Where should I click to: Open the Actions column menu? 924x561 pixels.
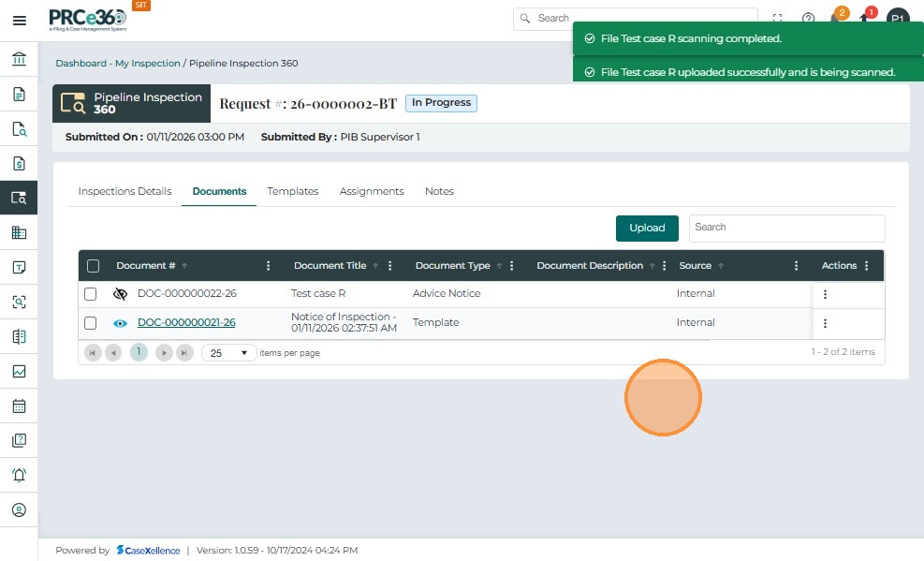tap(867, 266)
